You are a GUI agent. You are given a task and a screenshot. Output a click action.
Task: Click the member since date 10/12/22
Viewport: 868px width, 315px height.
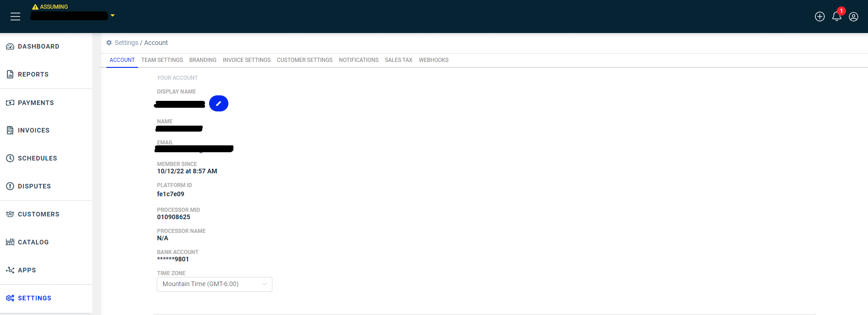coord(187,171)
